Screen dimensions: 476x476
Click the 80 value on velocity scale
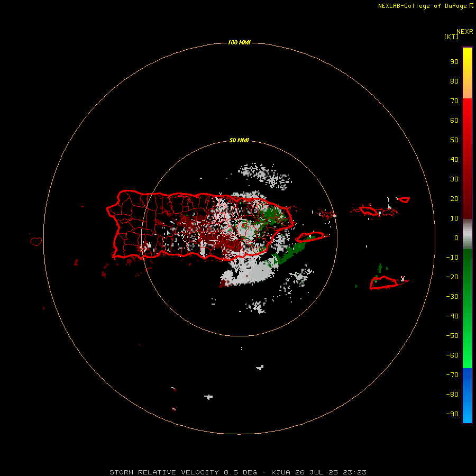pyautogui.click(x=454, y=81)
